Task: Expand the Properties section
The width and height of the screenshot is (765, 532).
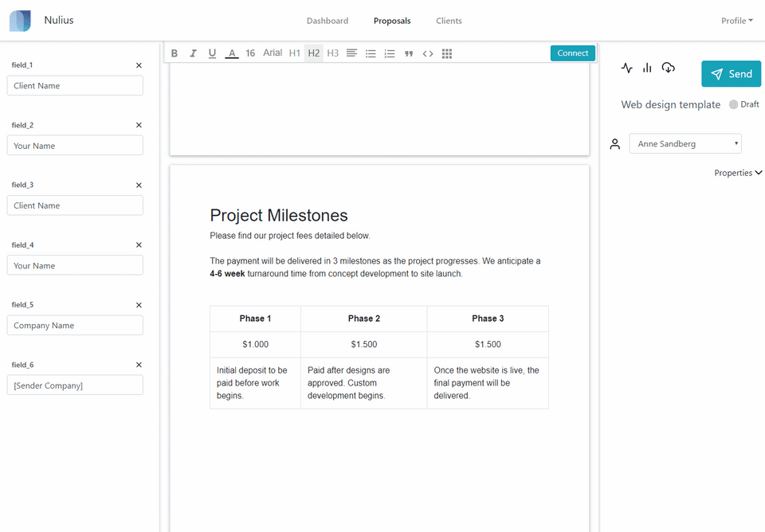Action: 738,173
